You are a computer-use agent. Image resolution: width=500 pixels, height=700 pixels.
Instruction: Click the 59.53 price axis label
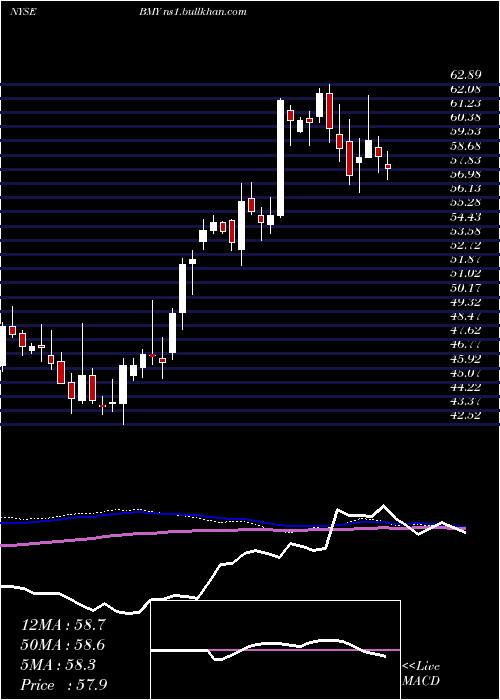(x=465, y=132)
